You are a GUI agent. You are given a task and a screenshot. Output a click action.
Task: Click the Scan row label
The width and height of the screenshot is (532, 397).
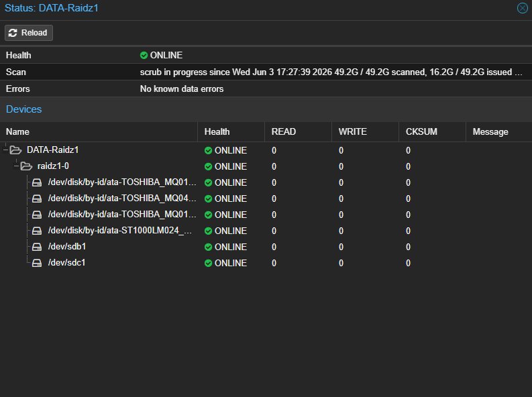click(16, 72)
